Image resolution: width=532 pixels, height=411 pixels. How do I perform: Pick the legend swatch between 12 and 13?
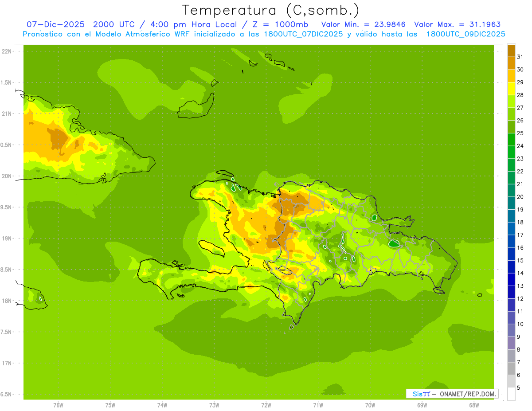511,292
